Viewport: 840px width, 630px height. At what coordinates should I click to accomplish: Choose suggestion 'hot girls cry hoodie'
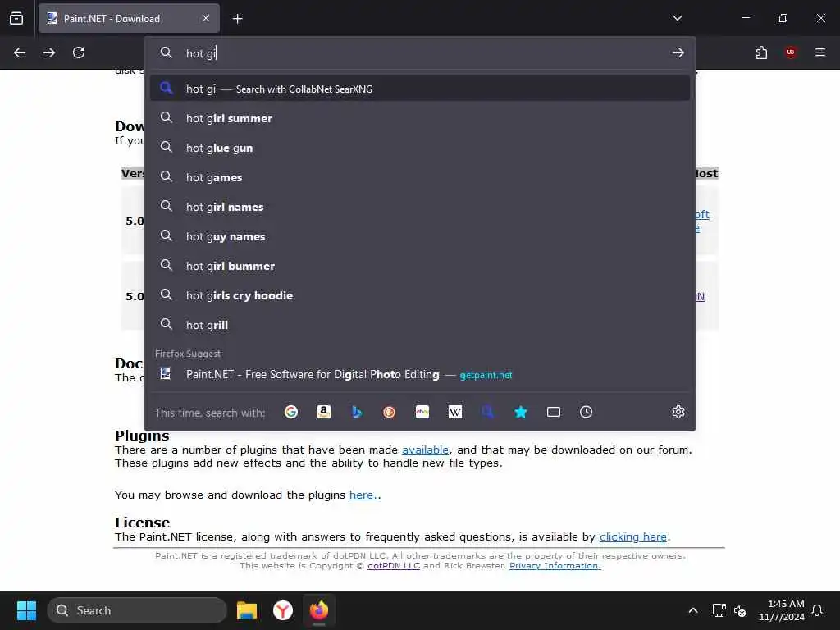[420, 294]
